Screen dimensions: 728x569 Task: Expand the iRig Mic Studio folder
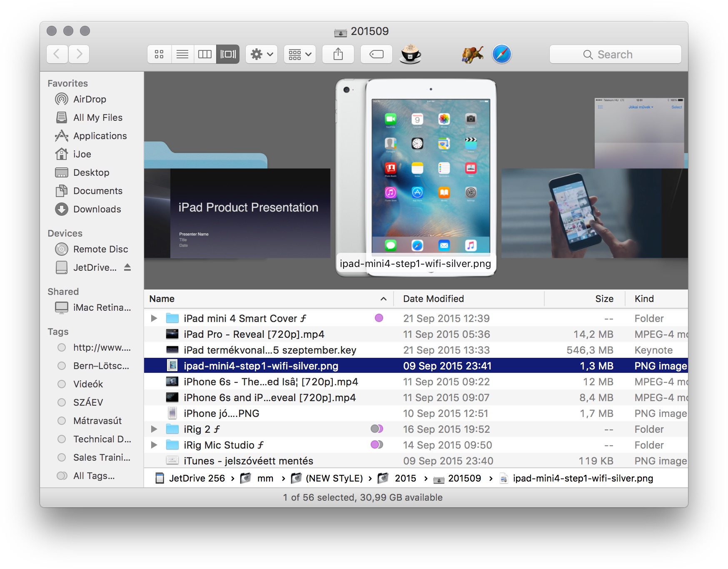click(154, 445)
